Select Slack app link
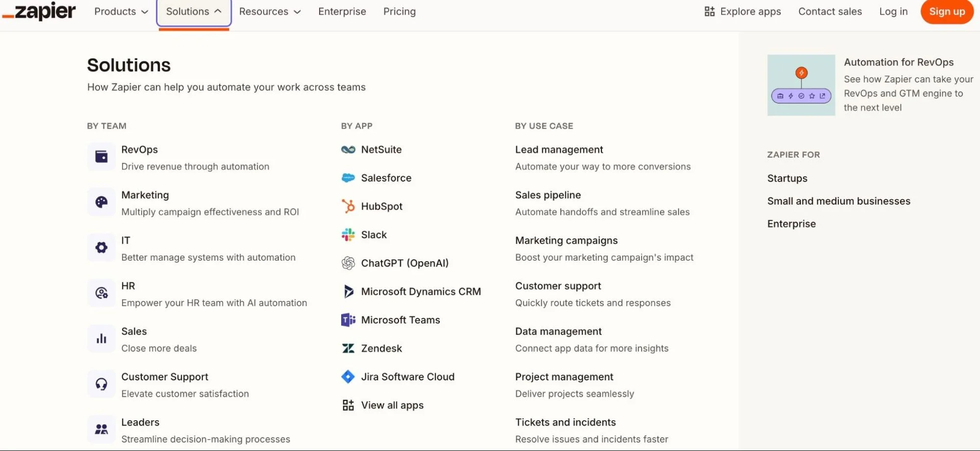 pos(374,235)
